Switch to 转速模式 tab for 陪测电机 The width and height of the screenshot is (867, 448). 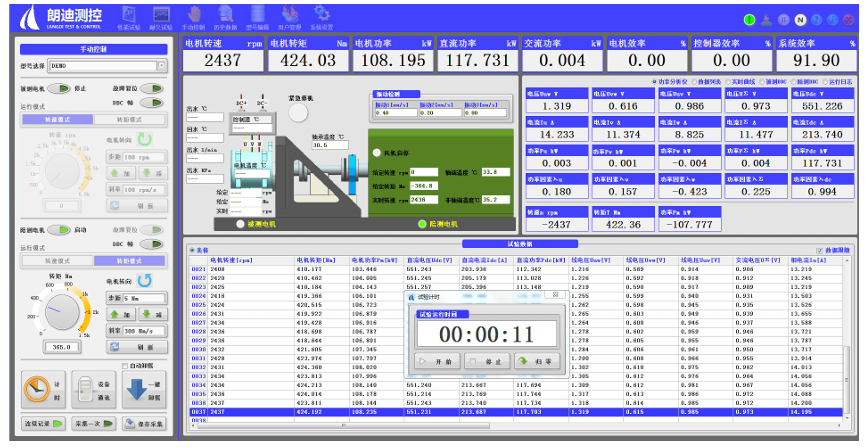58,261
